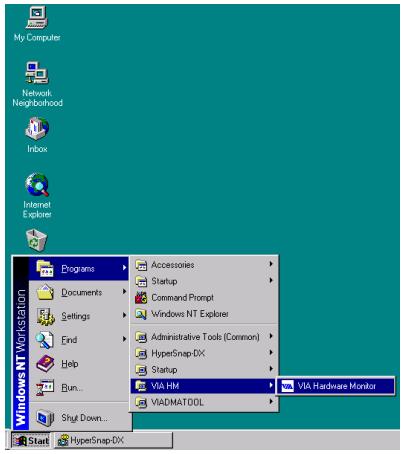Click the Documents folder icon
The width and height of the screenshot is (404, 454).
[45, 292]
